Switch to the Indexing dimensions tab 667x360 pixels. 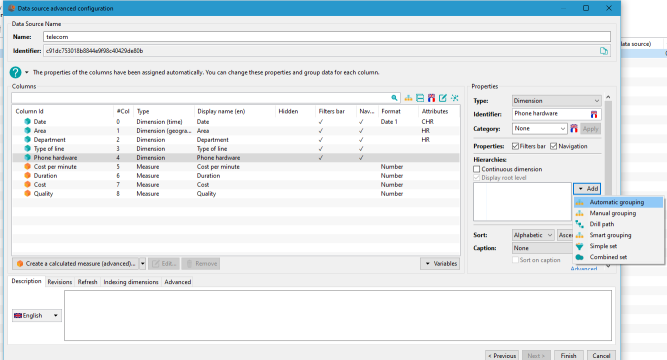coord(131,282)
